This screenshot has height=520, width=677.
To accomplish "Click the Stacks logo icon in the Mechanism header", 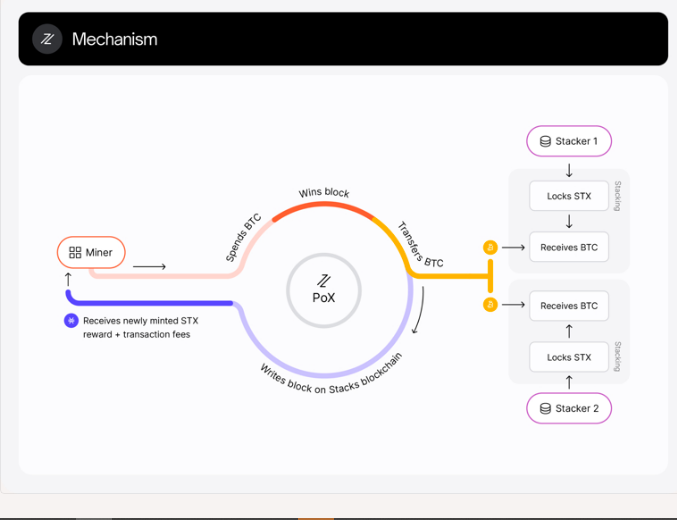I will (47, 39).
